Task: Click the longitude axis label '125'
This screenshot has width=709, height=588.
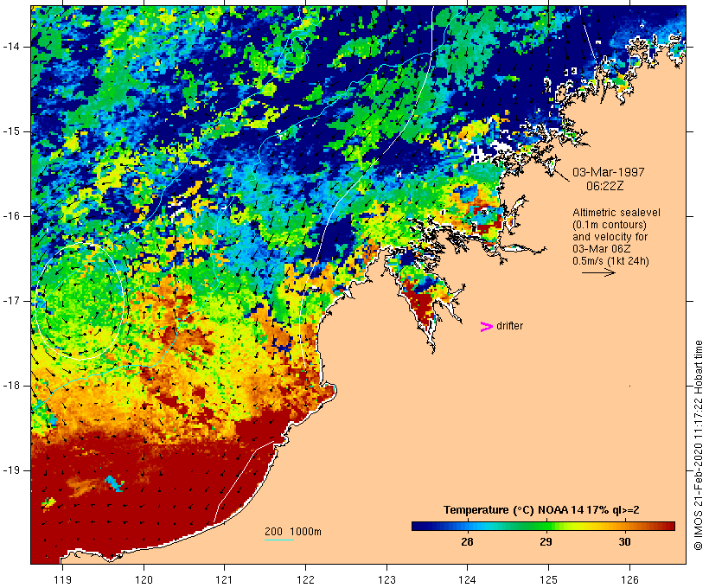Action: pyautogui.click(x=548, y=579)
